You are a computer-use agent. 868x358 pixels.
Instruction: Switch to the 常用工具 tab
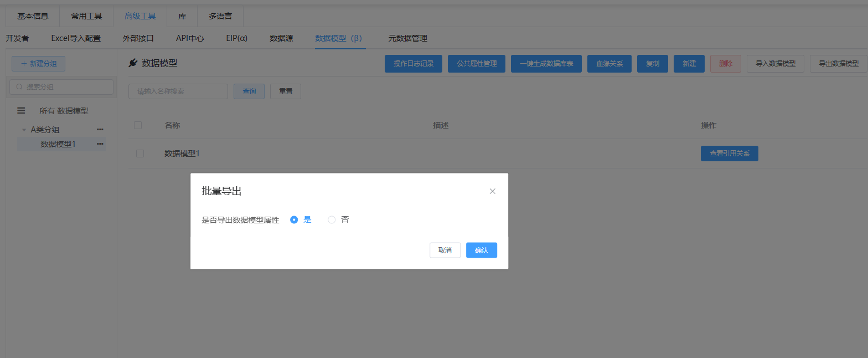[86, 16]
